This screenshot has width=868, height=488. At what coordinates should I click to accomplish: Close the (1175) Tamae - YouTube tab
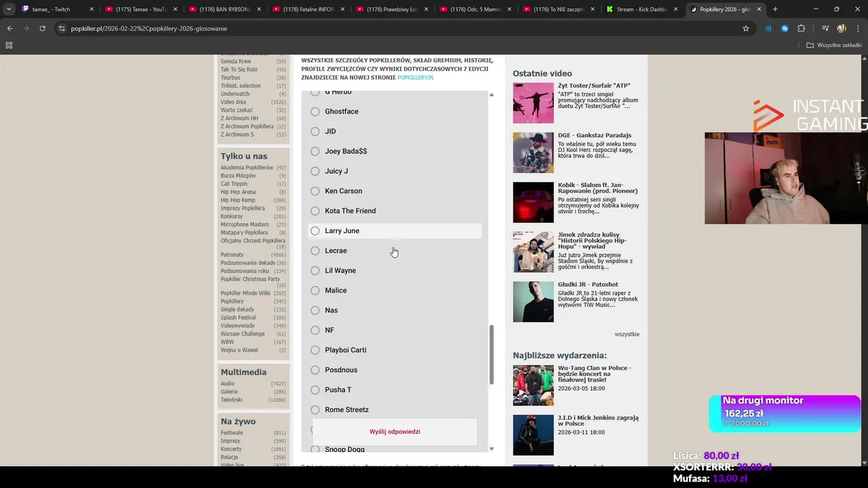pos(175,9)
